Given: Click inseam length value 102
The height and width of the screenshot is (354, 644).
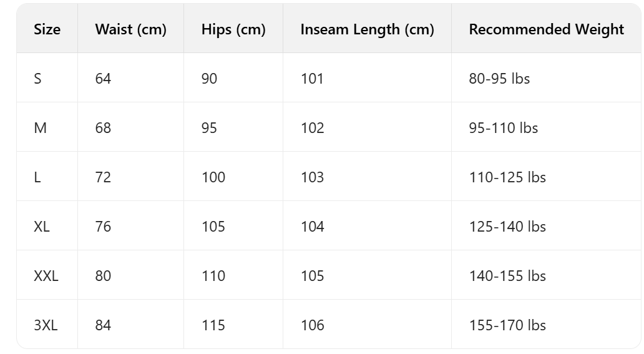Looking at the screenshot, I should [x=312, y=128].
